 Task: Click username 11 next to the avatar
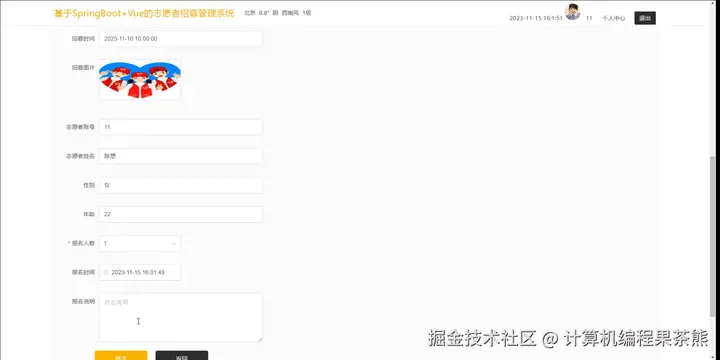click(x=589, y=18)
